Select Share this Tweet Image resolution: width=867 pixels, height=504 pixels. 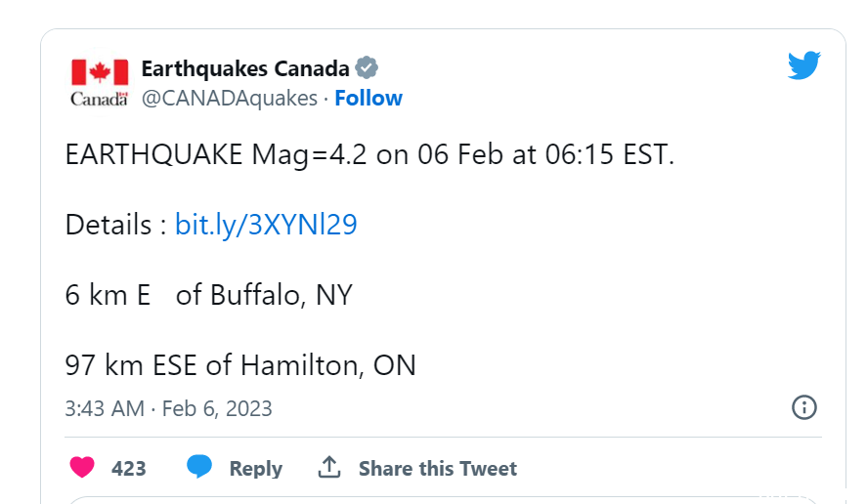click(438, 469)
